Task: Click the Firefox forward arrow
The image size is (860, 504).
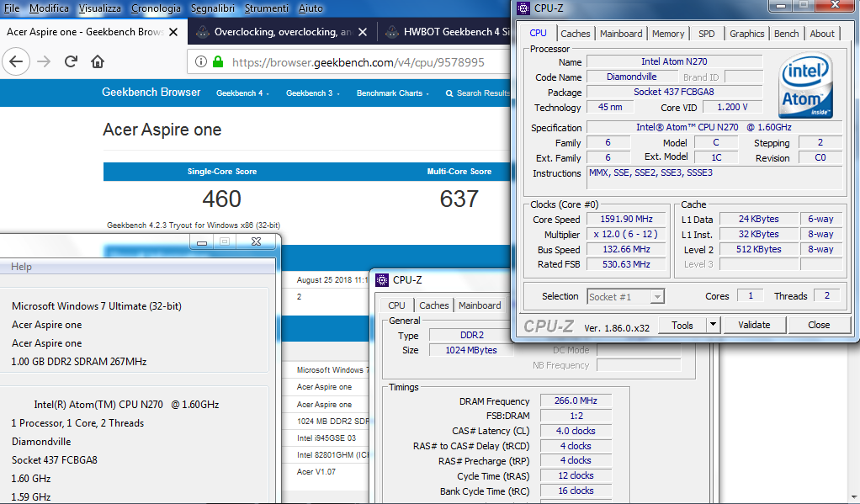Action: [44, 61]
